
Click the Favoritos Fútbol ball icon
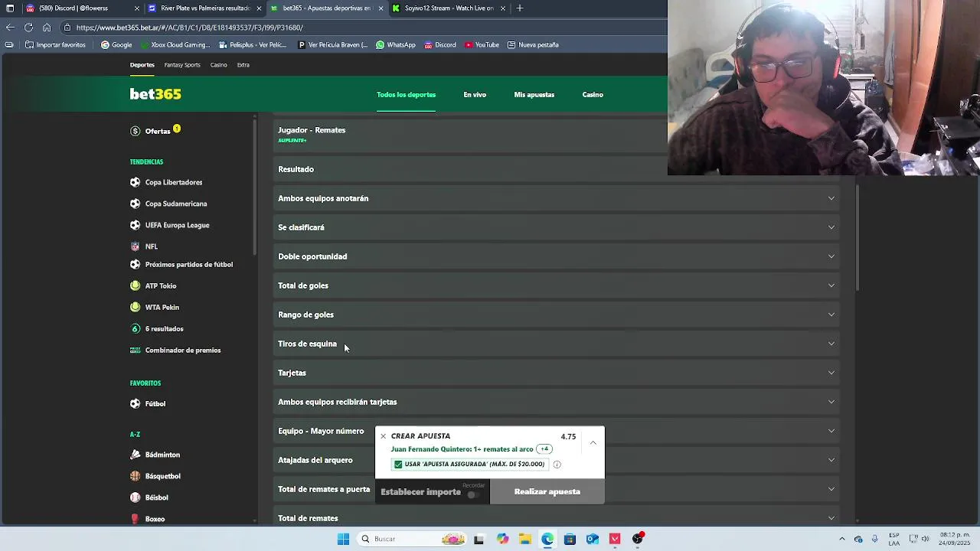(136, 403)
